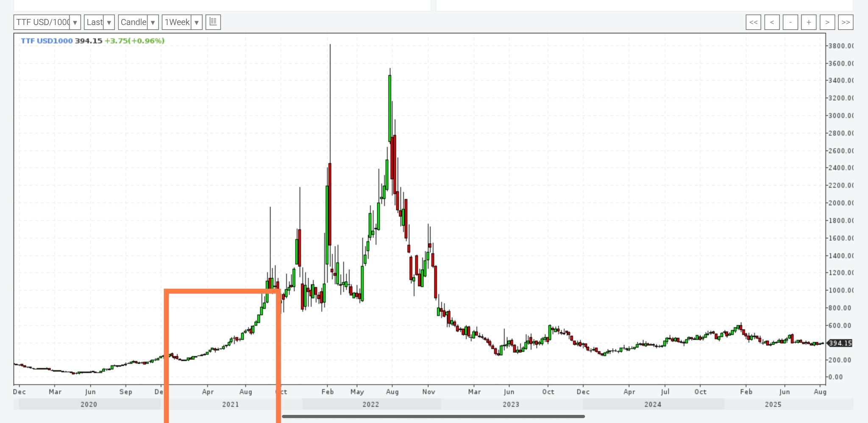Expand the 1Week interval dropdown
The image size is (868, 423).
[182, 22]
